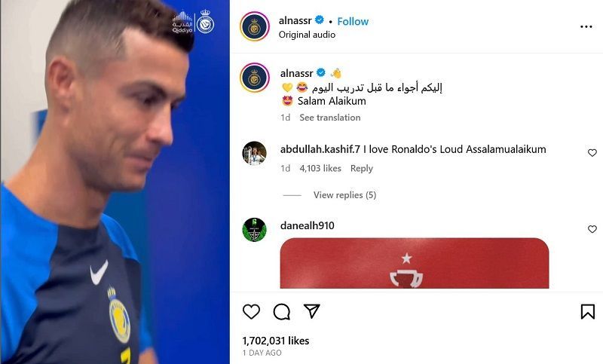The image size is (603, 364).
Task: Open the three-dot more options menu
Action: [x=586, y=26]
